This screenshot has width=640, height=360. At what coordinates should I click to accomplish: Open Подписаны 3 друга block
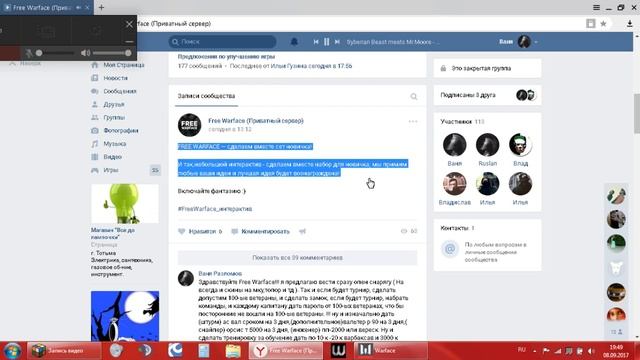[x=487, y=95]
